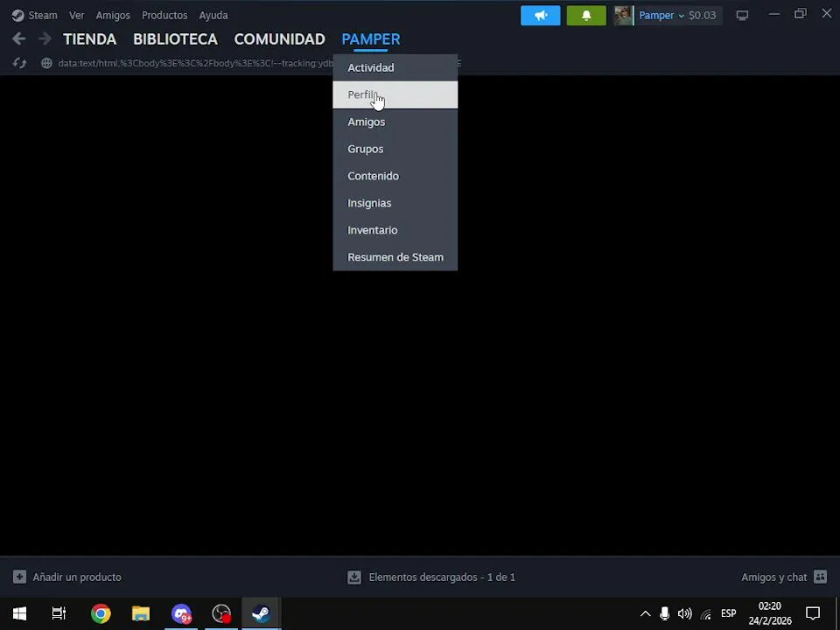The width and height of the screenshot is (840, 630).
Task: Show hidden system tray icons
Action: (x=646, y=614)
